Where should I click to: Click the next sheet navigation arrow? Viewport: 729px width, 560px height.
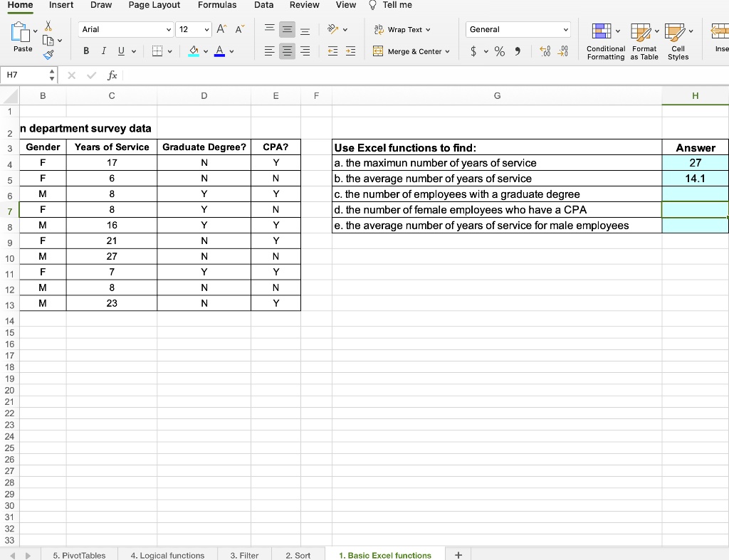point(28,555)
